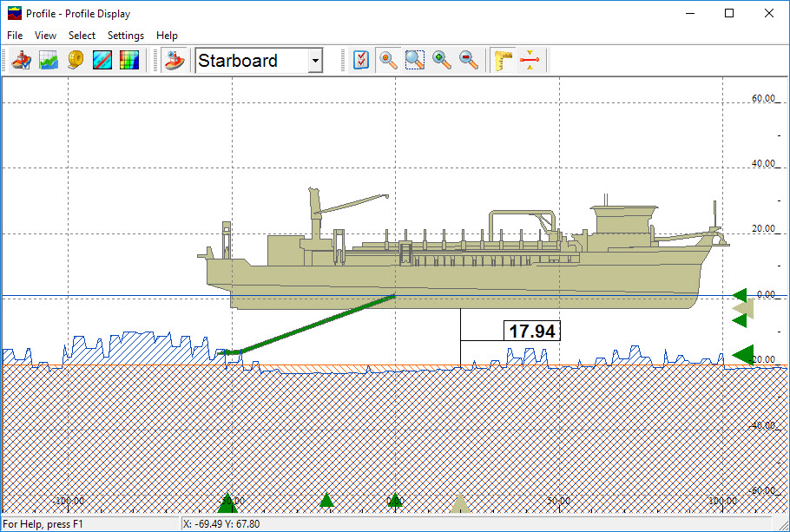Click the red boat icon in toolbar

(x=22, y=61)
